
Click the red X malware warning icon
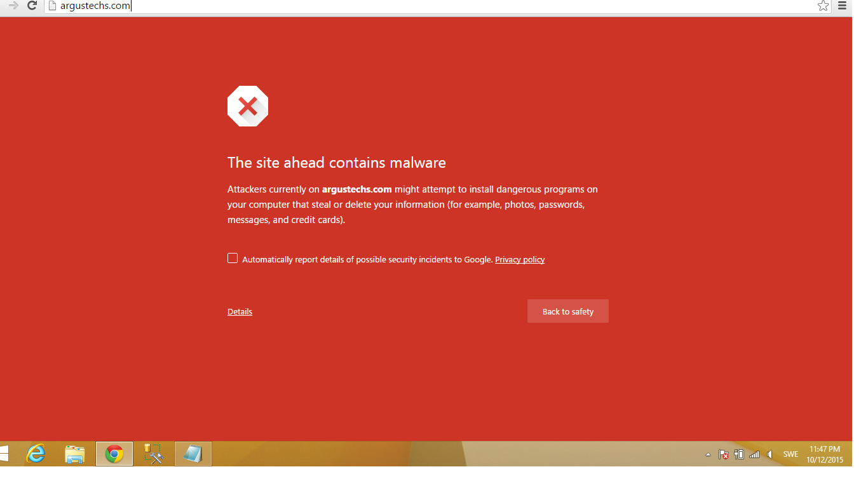[x=248, y=106]
